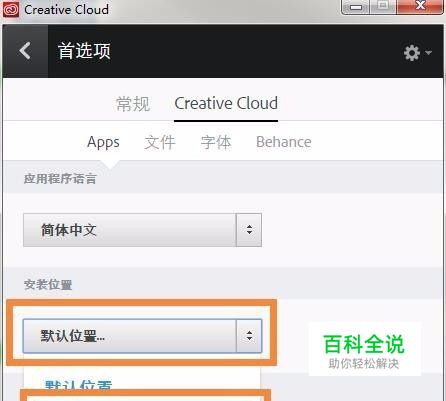The height and width of the screenshot is (401, 446).
Task: Switch to the 常规 tab
Action: 133,104
